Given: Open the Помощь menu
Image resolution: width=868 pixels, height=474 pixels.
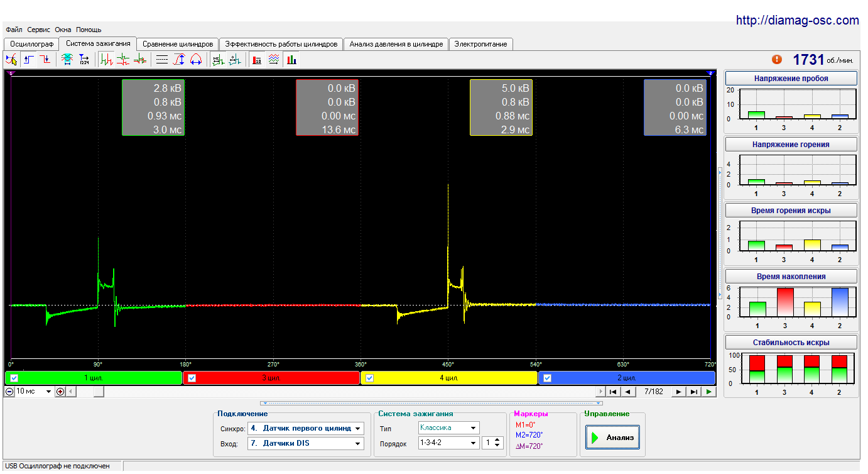Looking at the screenshot, I should coord(89,30).
